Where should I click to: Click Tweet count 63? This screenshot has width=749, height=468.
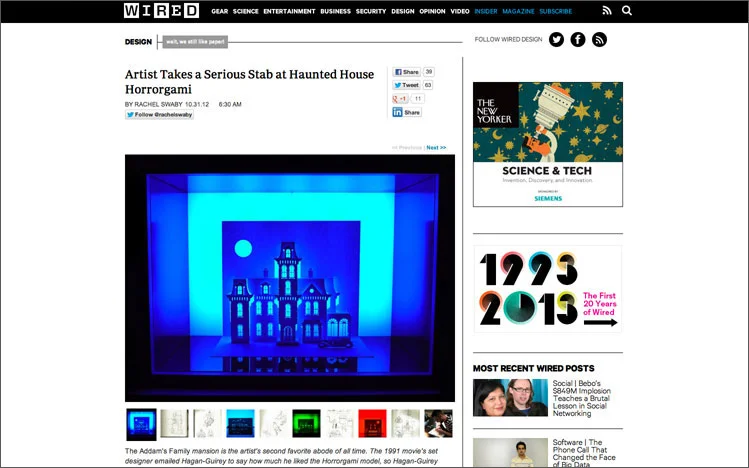point(428,85)
